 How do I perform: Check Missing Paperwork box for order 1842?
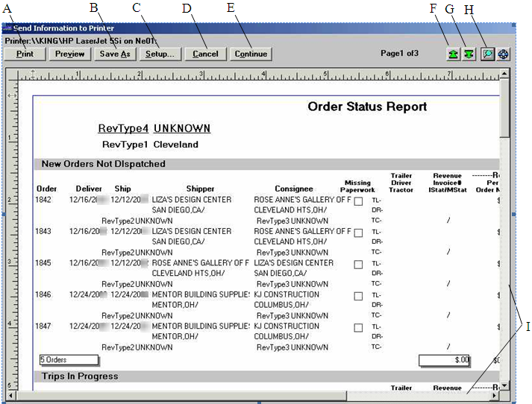[358, 201]
